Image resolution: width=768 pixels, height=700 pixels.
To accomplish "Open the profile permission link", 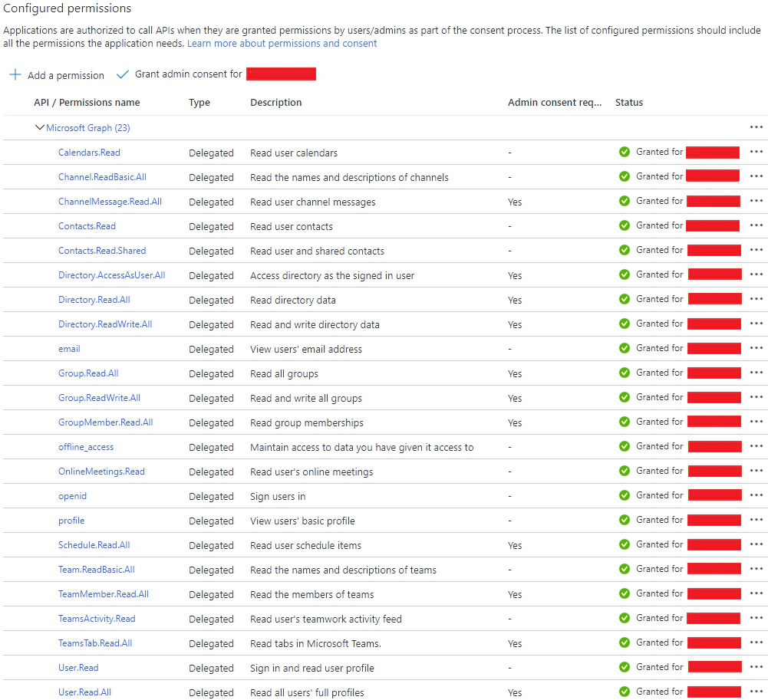I will point(71,520).
